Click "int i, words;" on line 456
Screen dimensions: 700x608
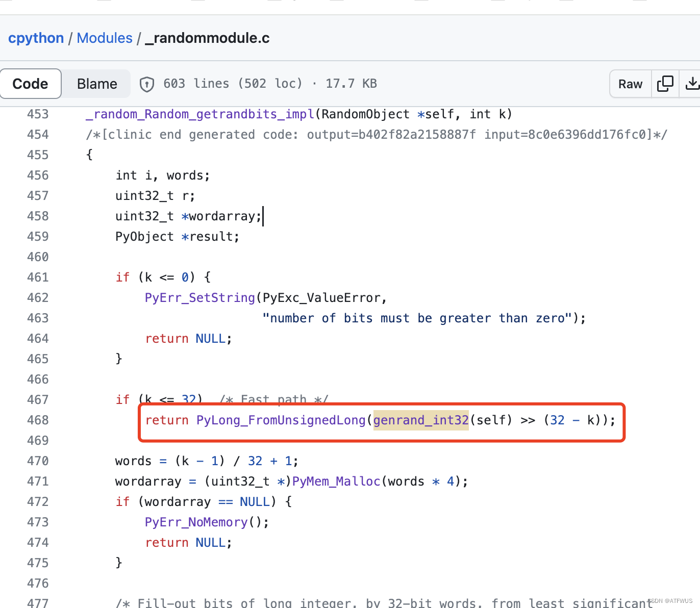click(x=163, y=175)
